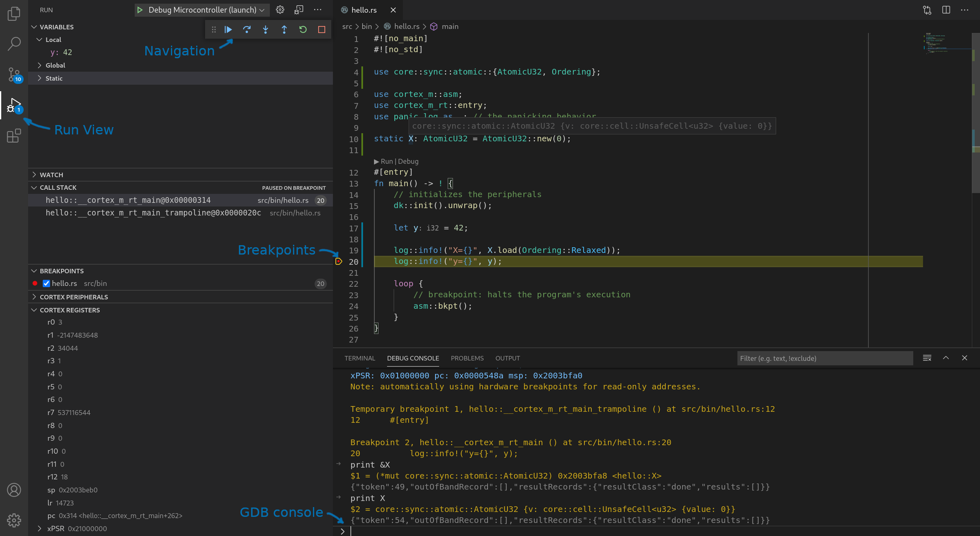Continue execution in debug toolbar

point(228,29)
